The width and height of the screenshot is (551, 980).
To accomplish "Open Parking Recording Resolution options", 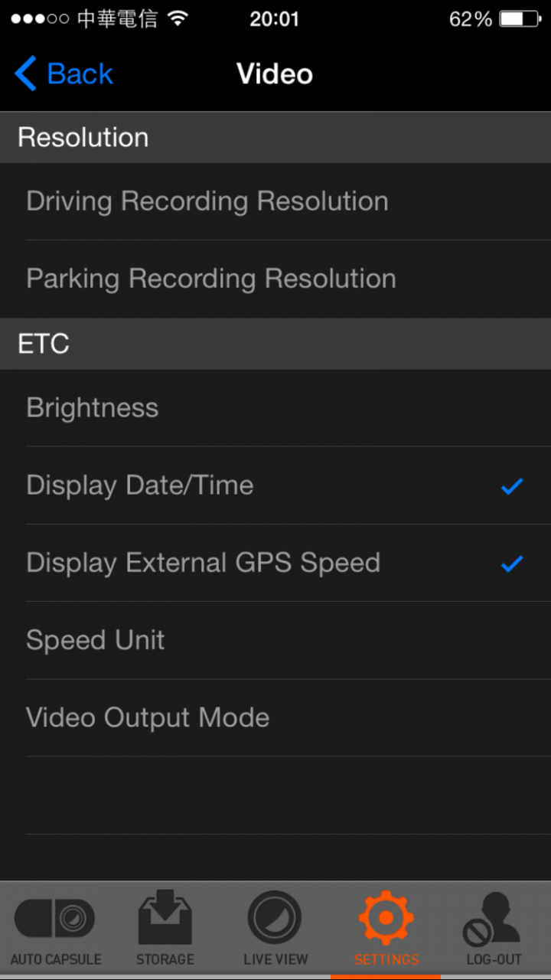I will pyautogui.click(x=275, y=279).
